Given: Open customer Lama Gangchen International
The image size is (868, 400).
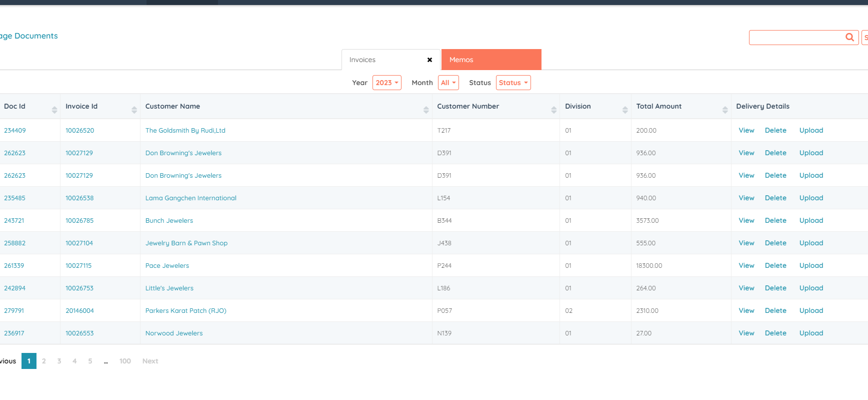Looking at the screenshot, I should [190, 198].
